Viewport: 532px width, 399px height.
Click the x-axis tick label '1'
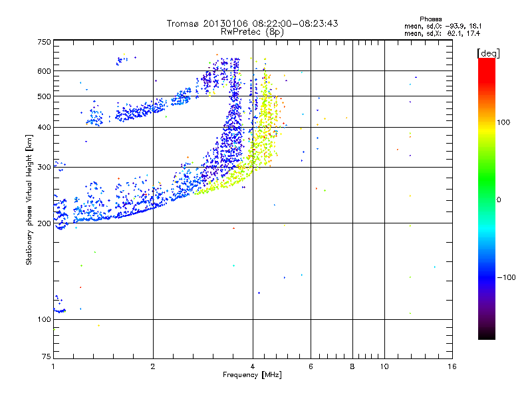point(53,366)
